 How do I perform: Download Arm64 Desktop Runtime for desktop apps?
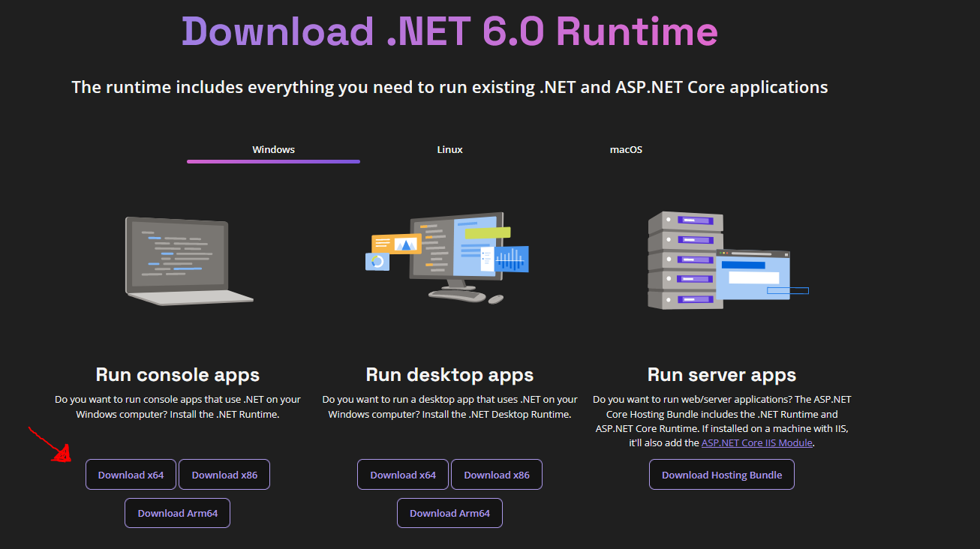[449, 514]
